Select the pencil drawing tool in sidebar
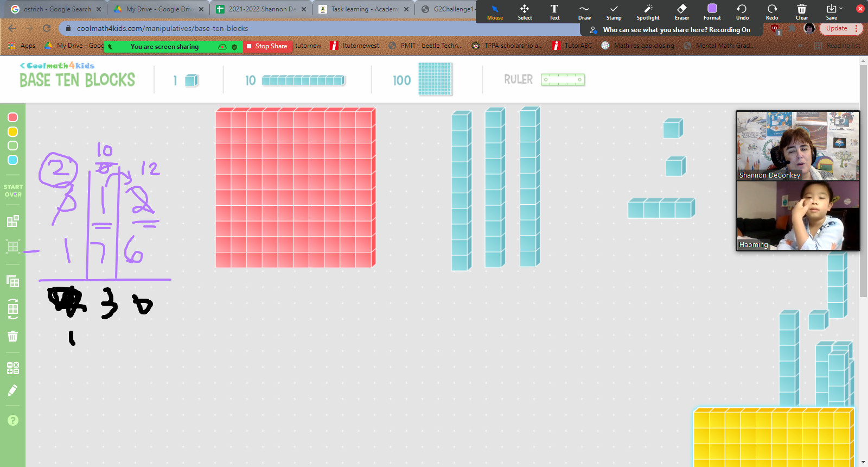Image resolution: width=868 pixels, height=467 pixels. (13, 390)
